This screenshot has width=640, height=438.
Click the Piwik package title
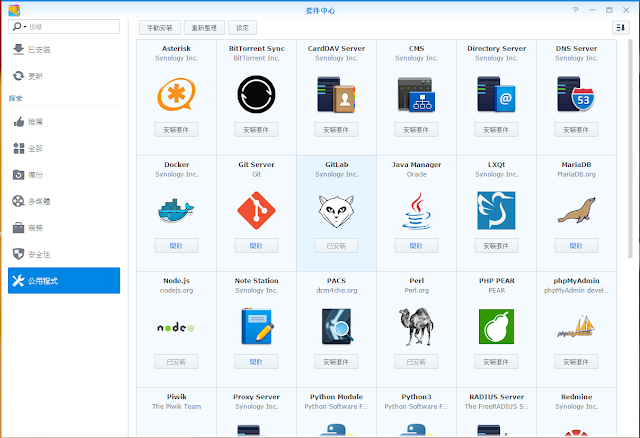pos(176,397)
